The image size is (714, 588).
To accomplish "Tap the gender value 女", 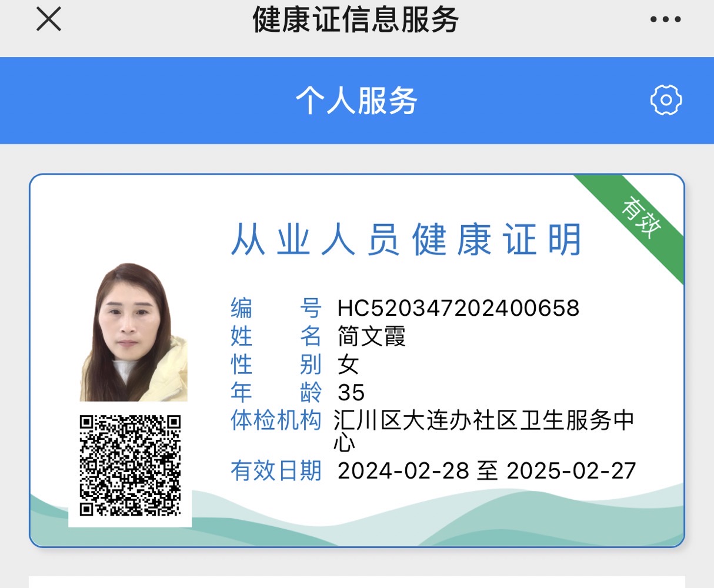I will pos(348,365).
